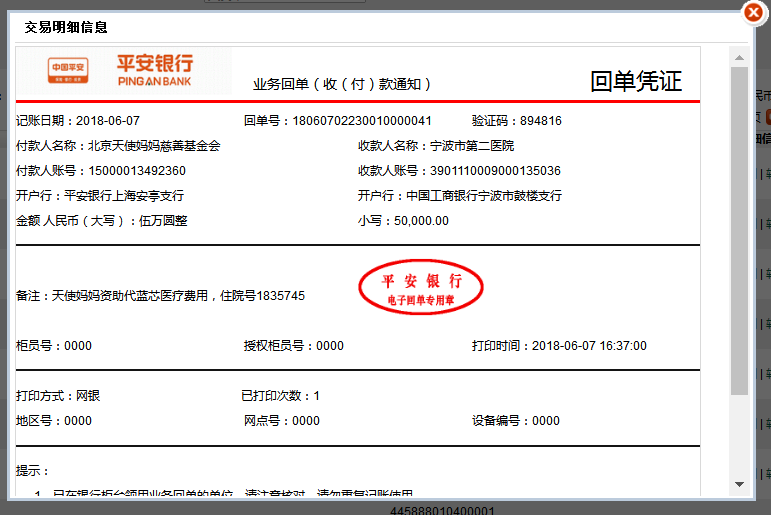Viewport: 771px width, 515px height.
Task: Select payee account 3901110009000135036
Action: coord(495,171)
